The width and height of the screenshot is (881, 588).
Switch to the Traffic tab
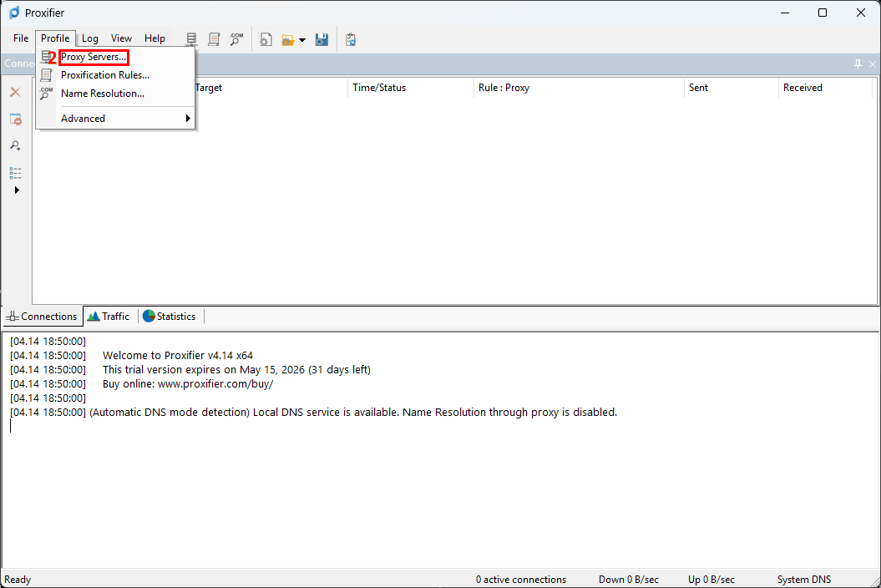pos(109,317)
